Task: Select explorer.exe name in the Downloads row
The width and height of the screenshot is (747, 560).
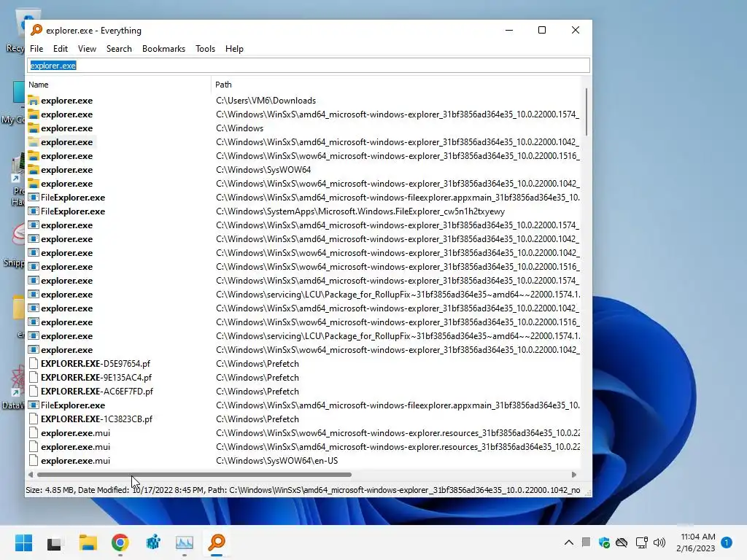Action: coord(66,101)
